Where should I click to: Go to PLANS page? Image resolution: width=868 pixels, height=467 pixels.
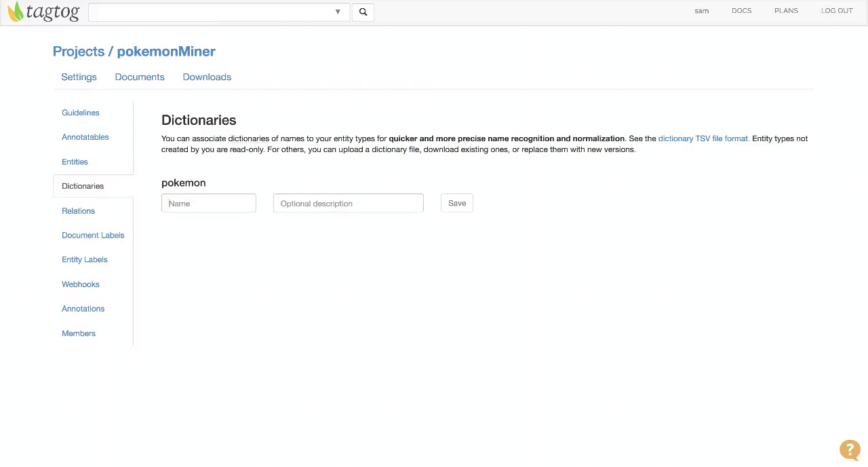click(786, 11)
